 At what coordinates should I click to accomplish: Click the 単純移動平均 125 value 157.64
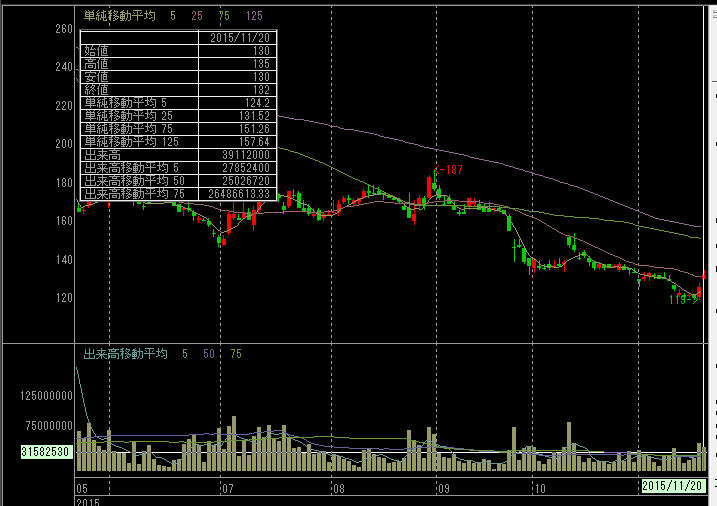click(254, 142)
